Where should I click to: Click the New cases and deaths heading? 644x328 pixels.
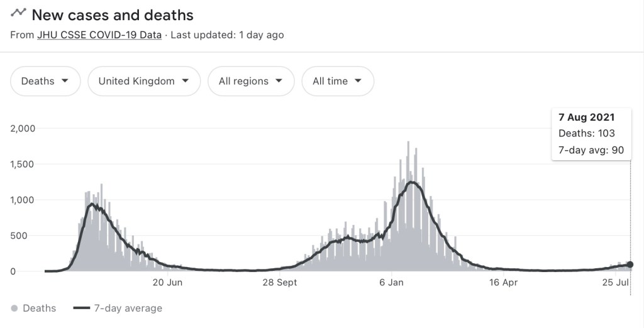(113, 14)
